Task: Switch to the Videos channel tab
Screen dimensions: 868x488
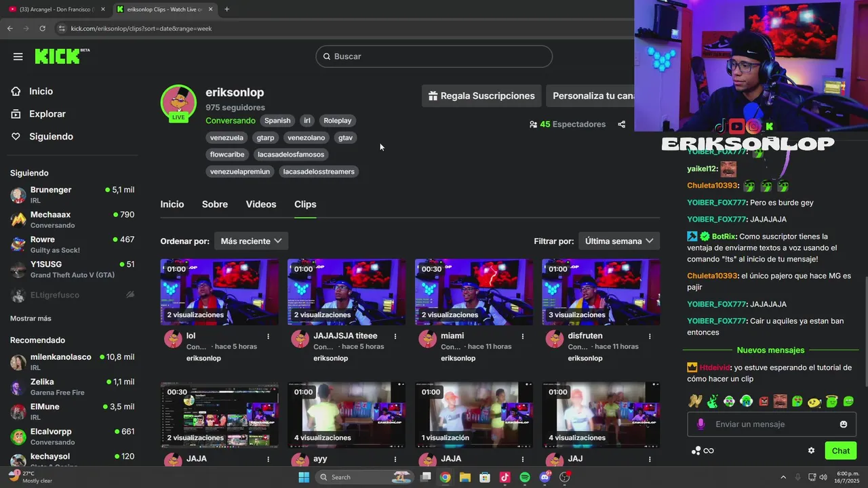Action: click(261, 204)
